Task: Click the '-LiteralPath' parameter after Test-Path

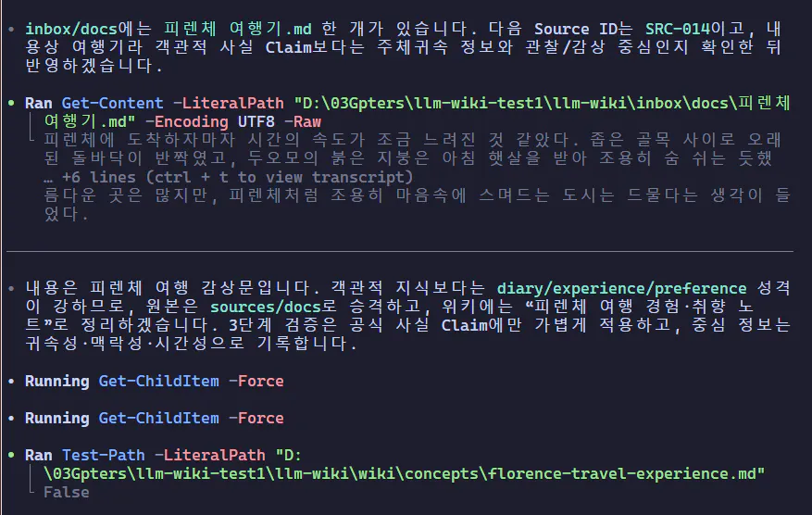Action: coord(210,455)
